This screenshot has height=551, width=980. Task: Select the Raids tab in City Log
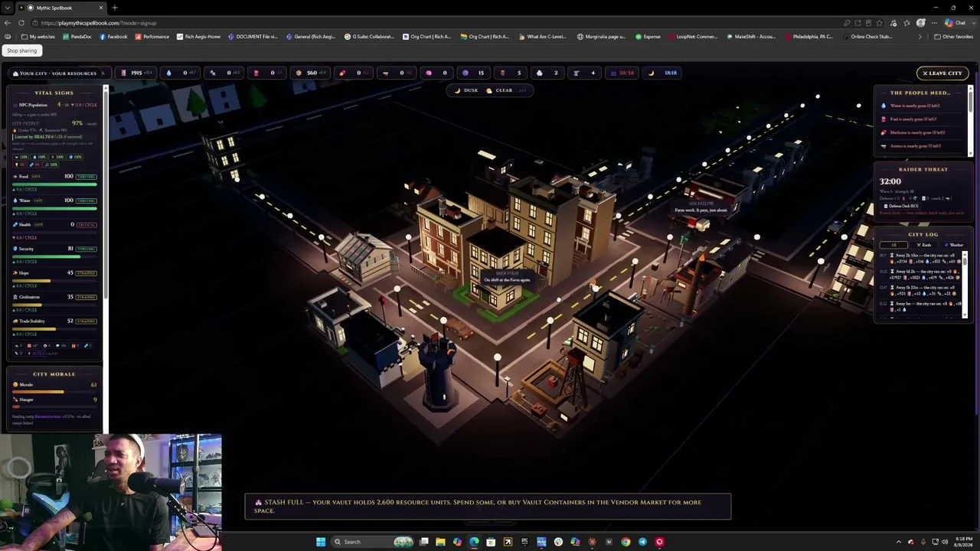click(924, 245)
